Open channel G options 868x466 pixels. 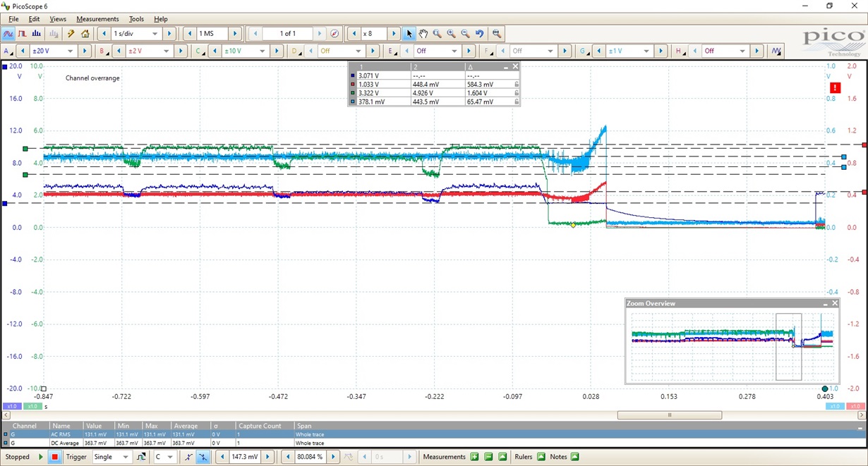[x=584, y=51]
